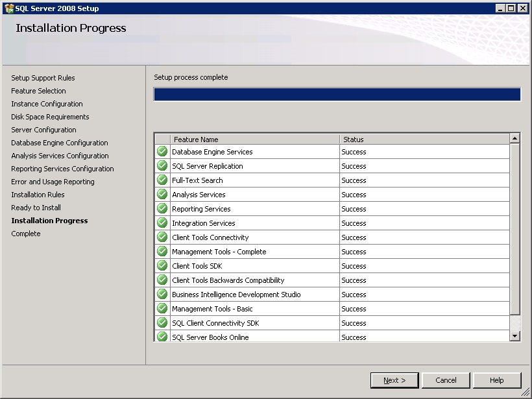Click the success icon for Management Tools - Complete
Screen dimensions: 532x399
pos(162,251)
